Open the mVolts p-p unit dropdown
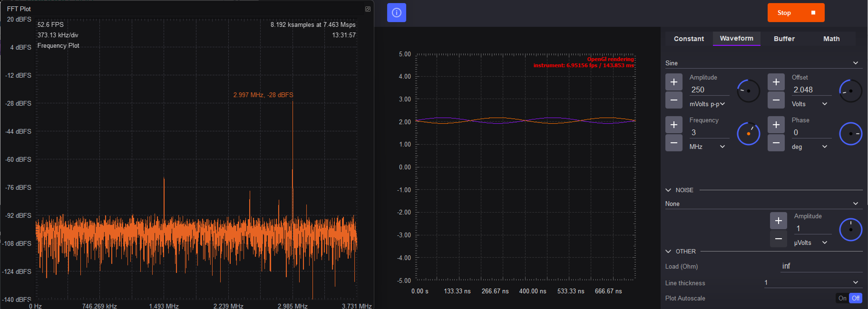Image resolution: width=868 pixels, height=309 pixels. (707, 104)
